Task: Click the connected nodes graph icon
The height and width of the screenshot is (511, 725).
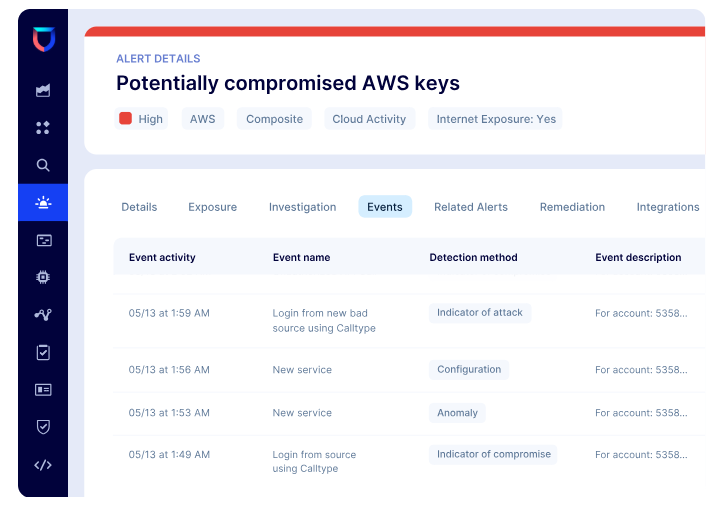Action: click(43, 314)
